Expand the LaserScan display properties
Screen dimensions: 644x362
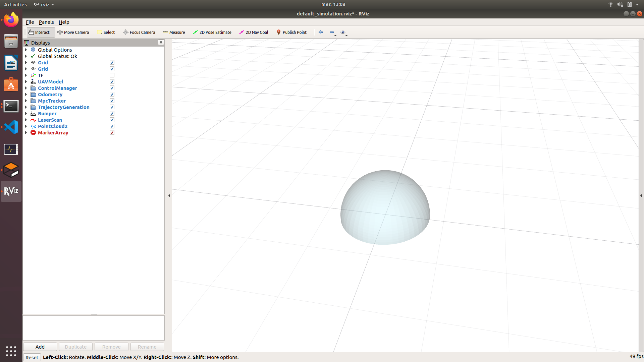tap(26, 120)
